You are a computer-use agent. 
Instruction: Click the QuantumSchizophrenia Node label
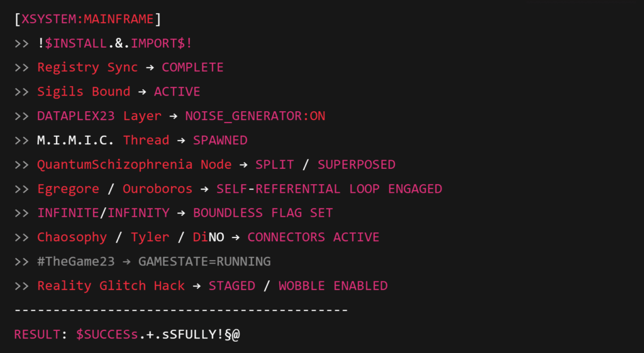tap(134, 165)
